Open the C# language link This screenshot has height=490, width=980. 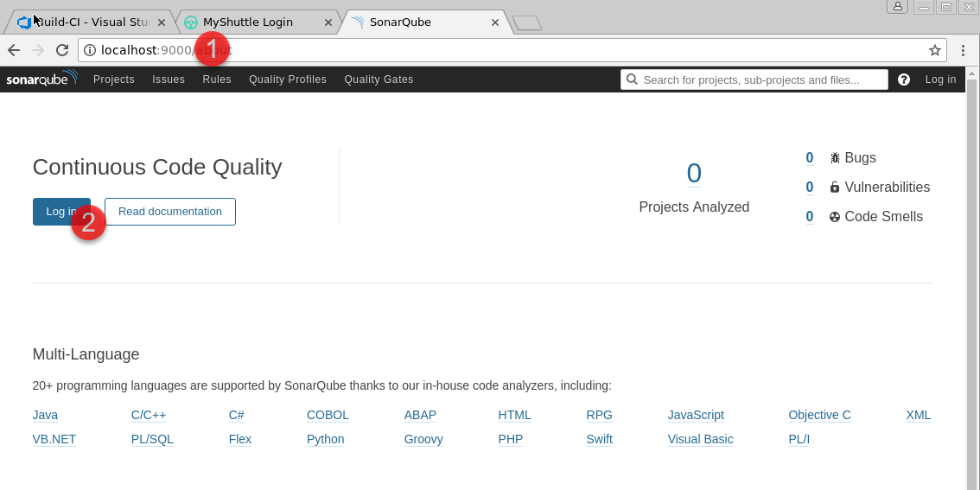[236, 415]
